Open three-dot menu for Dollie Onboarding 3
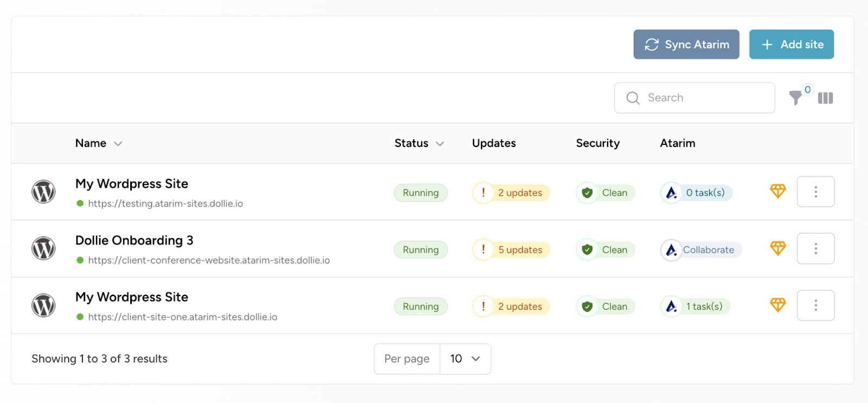 click(815, 248)
